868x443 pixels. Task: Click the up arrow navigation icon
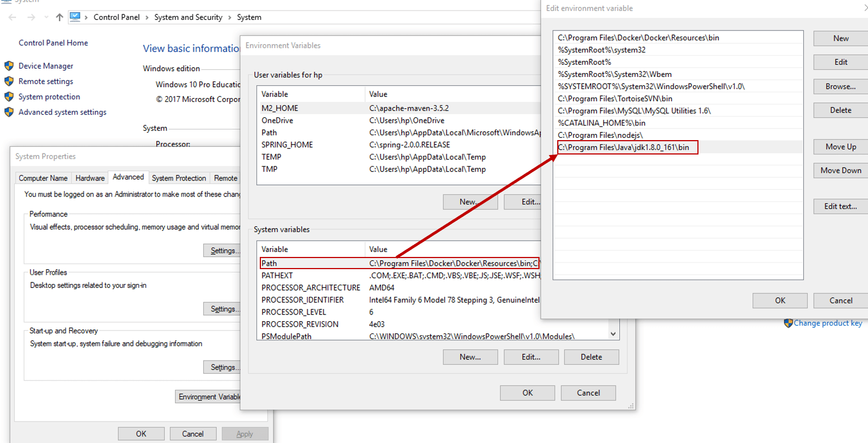click(59, 17)
